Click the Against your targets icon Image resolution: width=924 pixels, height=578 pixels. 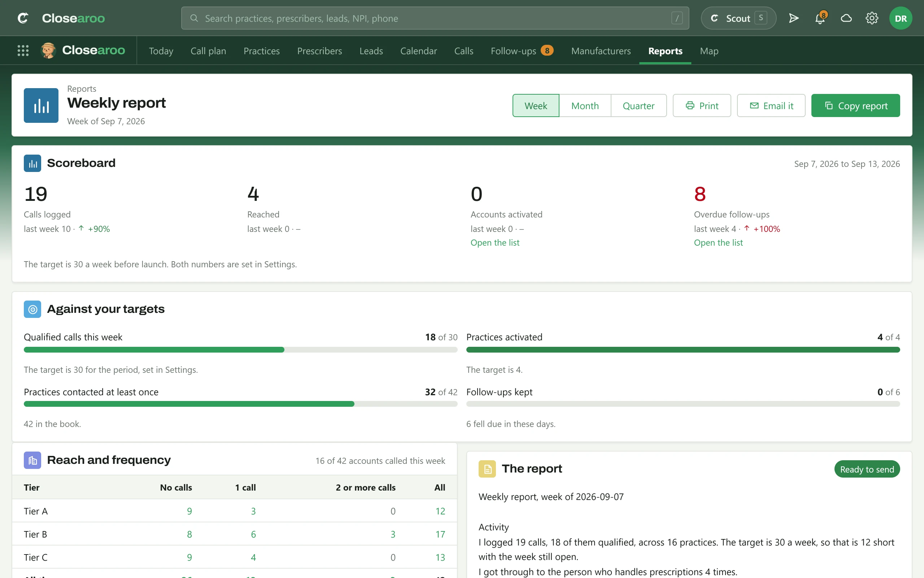[x=32, y=309]
